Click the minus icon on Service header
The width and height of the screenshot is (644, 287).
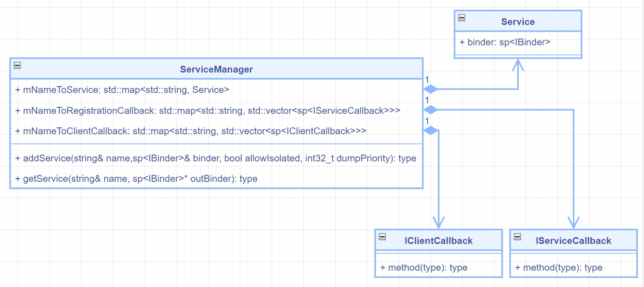461,18
